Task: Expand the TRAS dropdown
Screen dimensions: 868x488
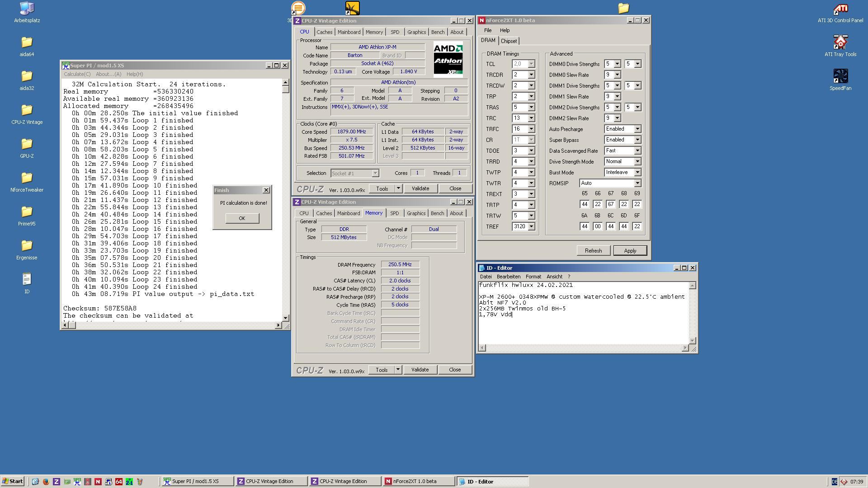Action: point(531,108)
